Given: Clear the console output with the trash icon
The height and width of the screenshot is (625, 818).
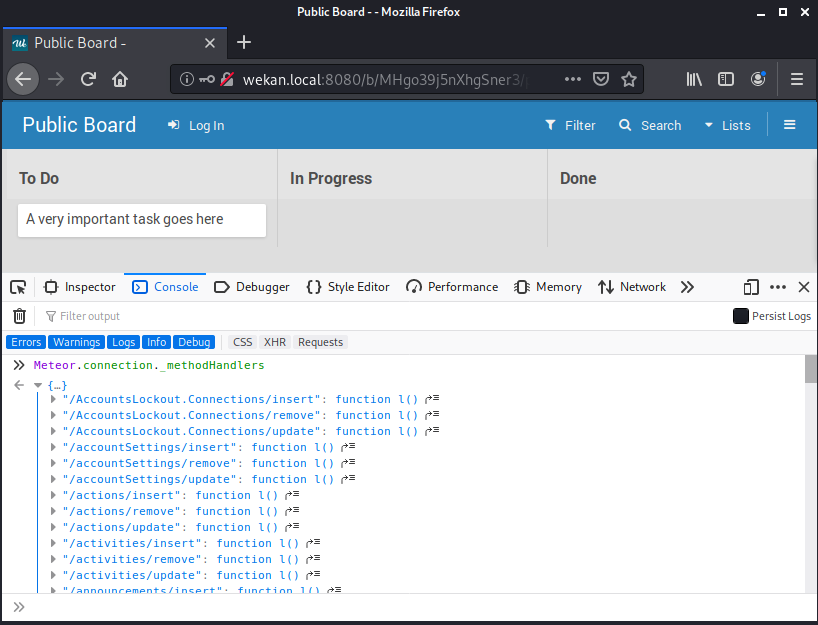Looking at the screenshot, I should pos(19,316).
